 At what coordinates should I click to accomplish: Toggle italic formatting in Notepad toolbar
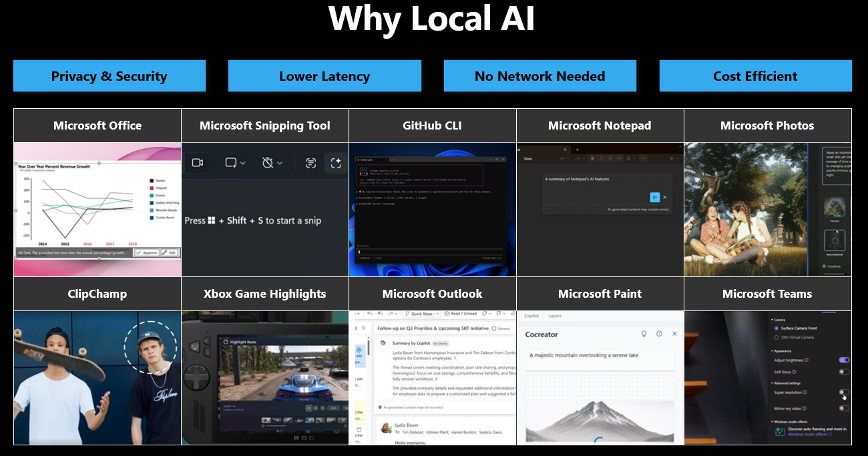601,159
